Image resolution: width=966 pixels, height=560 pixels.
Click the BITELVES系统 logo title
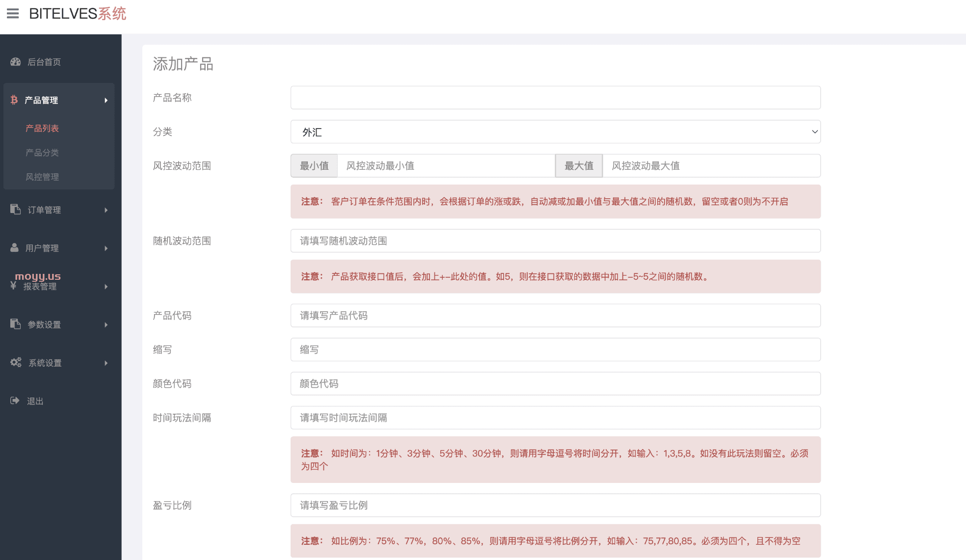pyautogui.click(x=78, y=14)
